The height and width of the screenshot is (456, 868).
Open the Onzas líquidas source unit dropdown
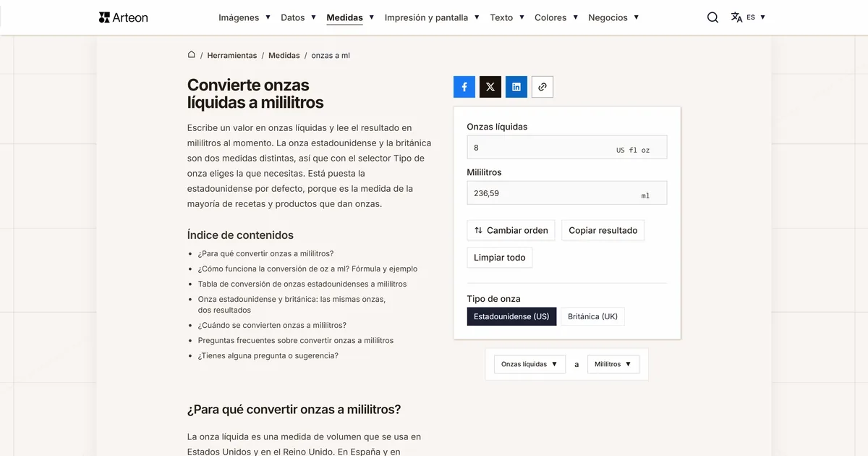(529, 364)
